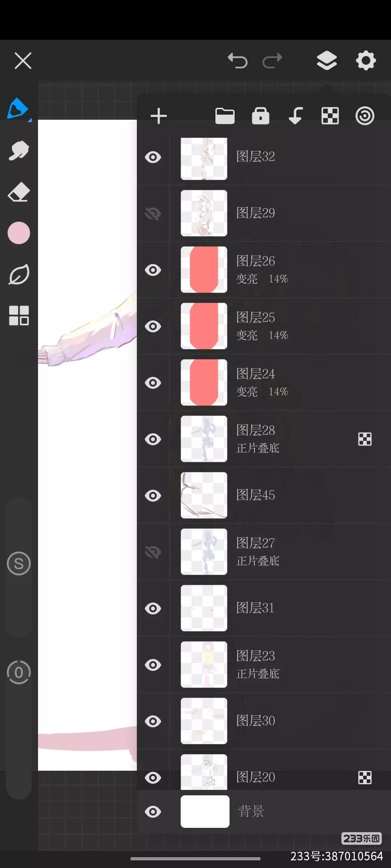Open blend mode 正片叠底 of 图层23
Image resolution: width=391 pixels, height=868 pixels.
coord(258,674)
